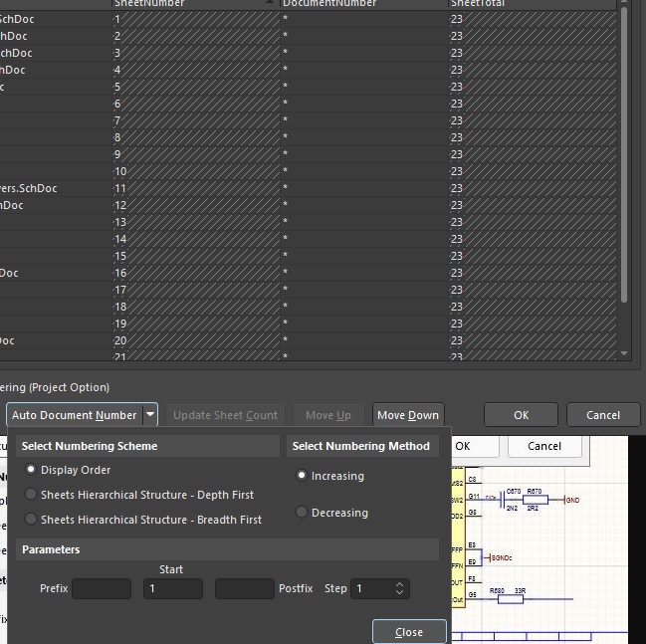646x644 pixels.
Task: Click the Step value field
Action: point(373,588)
